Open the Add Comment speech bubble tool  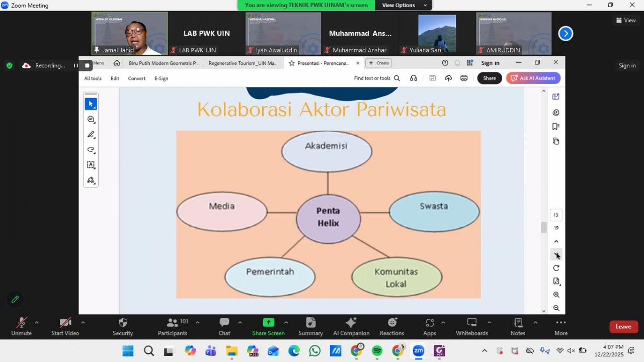(91, 119)
